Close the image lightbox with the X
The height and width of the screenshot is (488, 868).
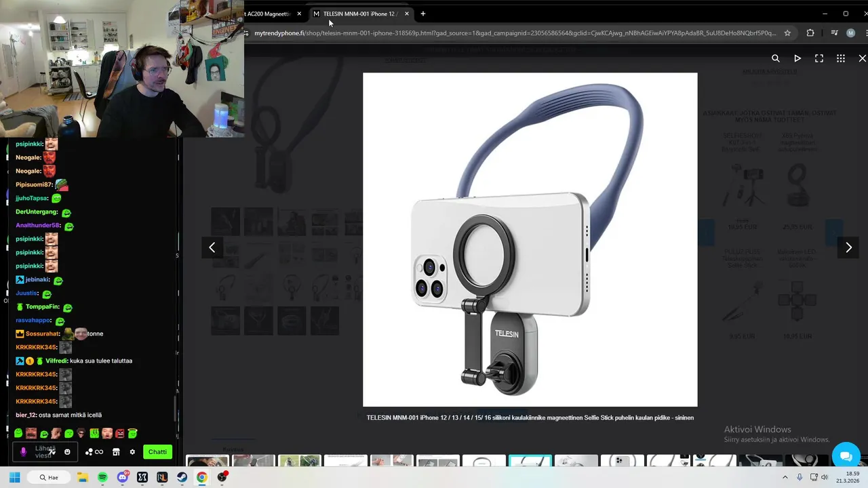[863, 58]
